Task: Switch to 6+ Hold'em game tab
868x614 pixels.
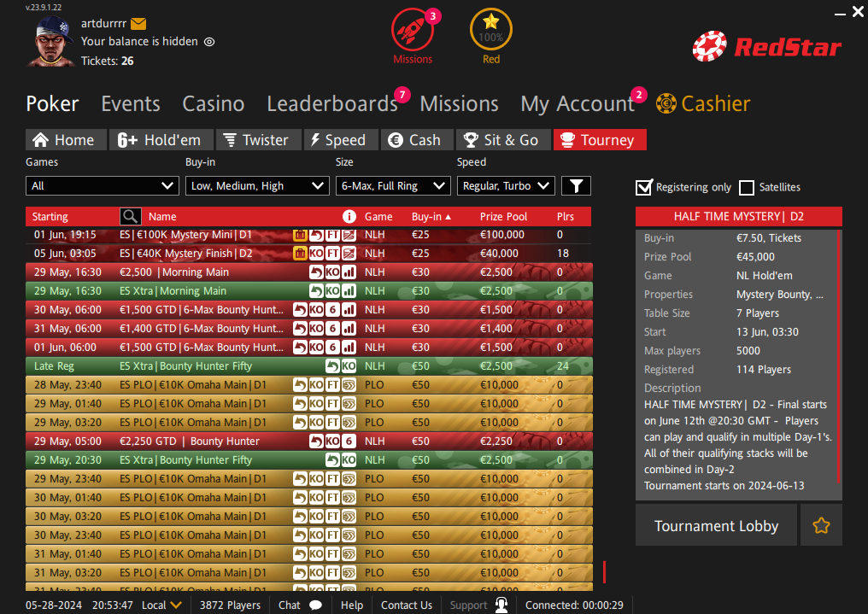Action: point(161,140)
